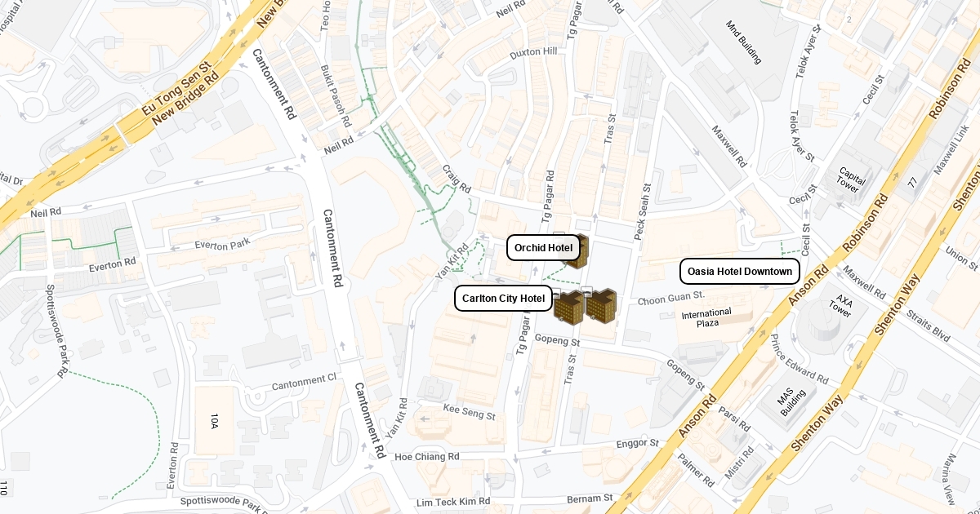The height and width of the screenshot is (514, 980).
Task: Click the rightmost hotel building icon near Choon Guan St
Action: (601, 305)
